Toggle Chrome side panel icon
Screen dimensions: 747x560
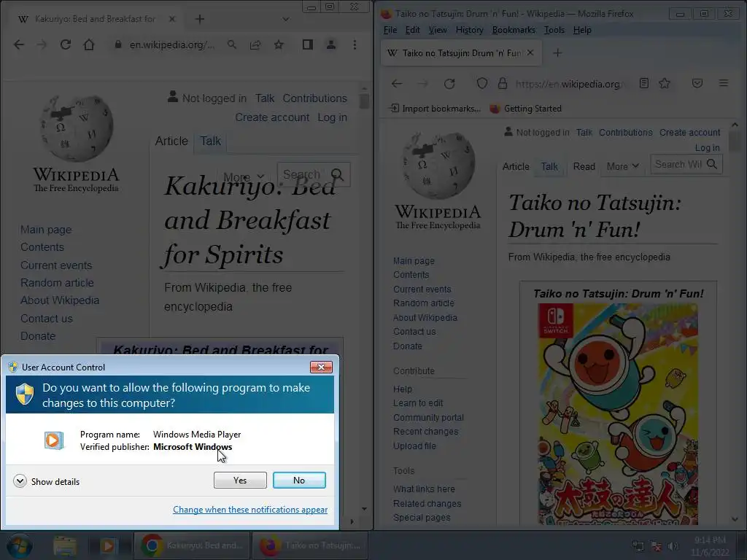(x=308, y=44)
